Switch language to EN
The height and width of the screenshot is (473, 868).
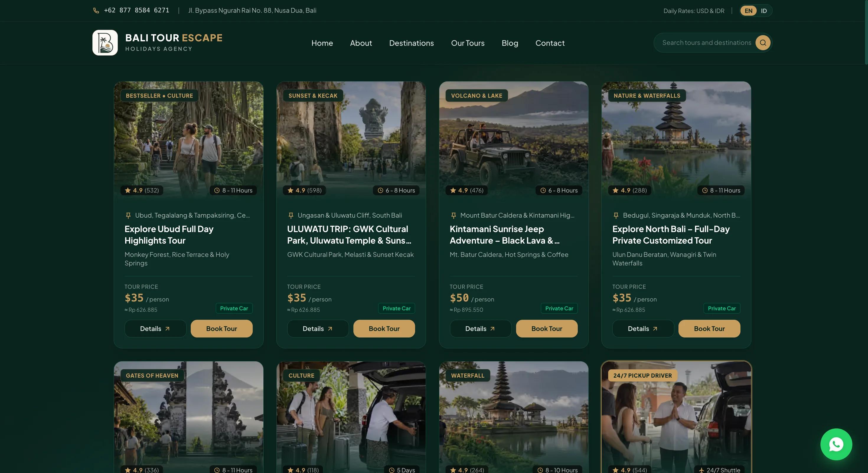[x=748, y=11]
